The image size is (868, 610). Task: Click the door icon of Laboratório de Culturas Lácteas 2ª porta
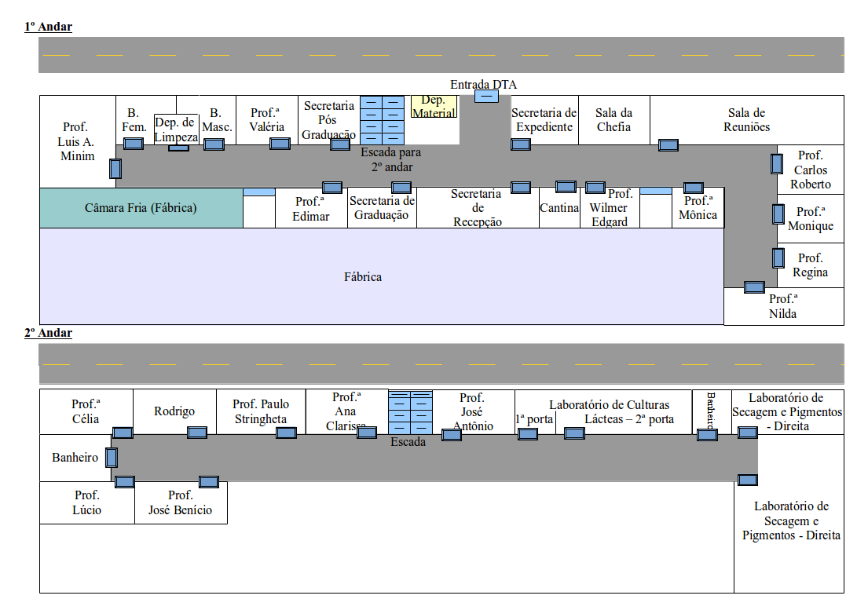pos(574,433)
